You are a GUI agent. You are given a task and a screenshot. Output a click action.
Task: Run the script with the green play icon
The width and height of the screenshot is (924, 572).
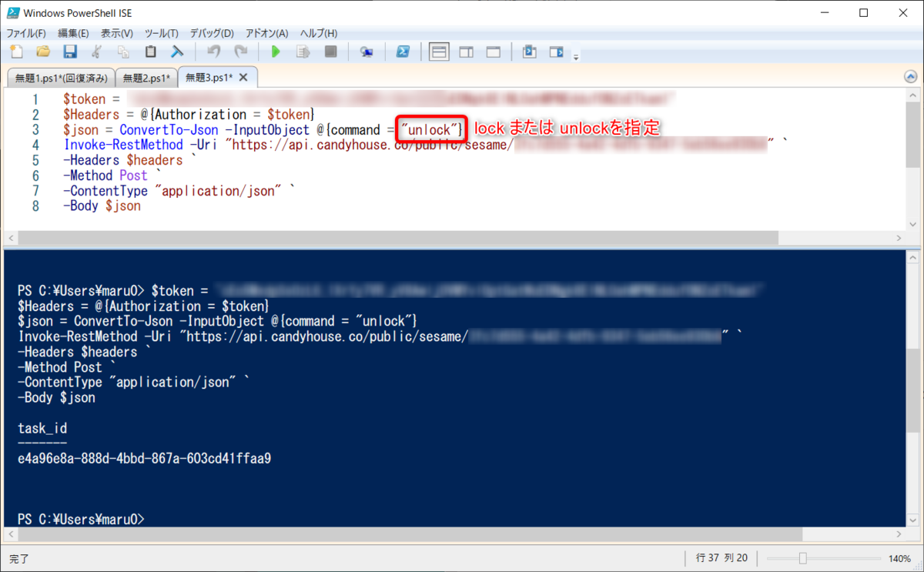coord(276,52)
